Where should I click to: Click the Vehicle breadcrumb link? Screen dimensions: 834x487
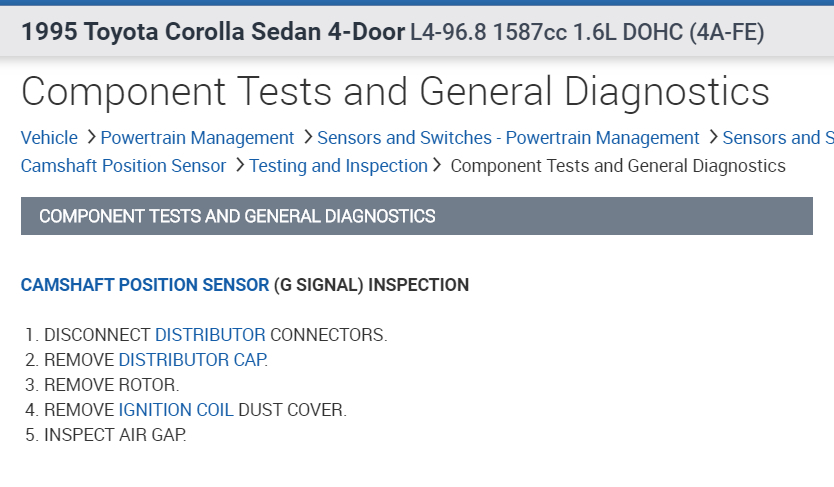pos(49,138)
